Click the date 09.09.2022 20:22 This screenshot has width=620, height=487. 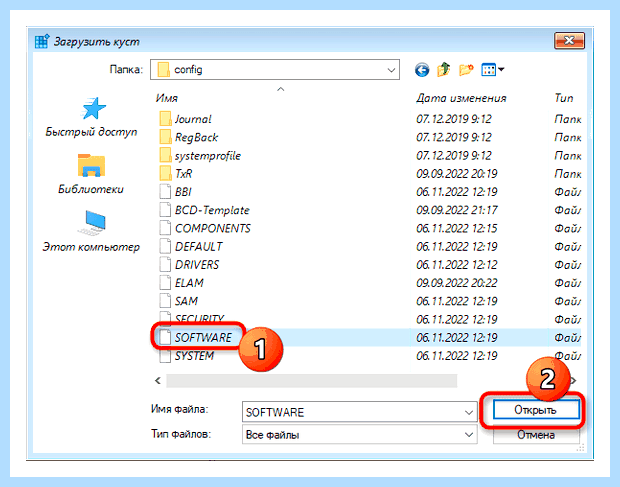tap(457, 283)
